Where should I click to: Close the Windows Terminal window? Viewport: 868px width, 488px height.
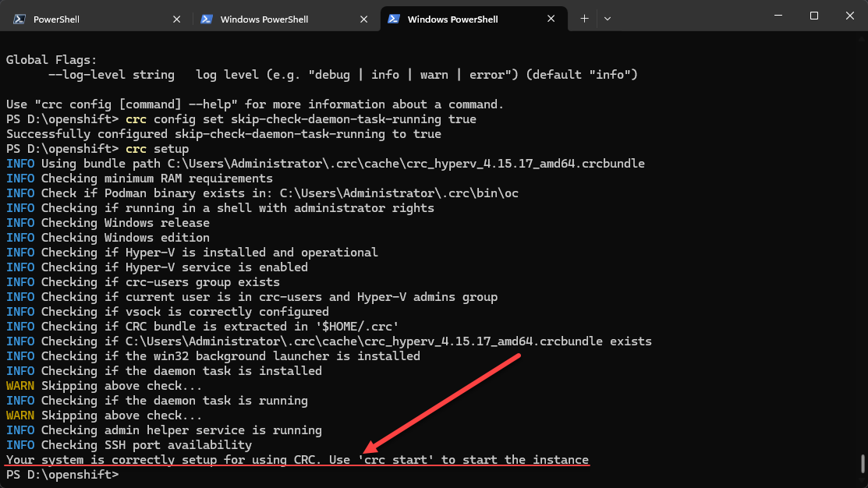(849, 16)
